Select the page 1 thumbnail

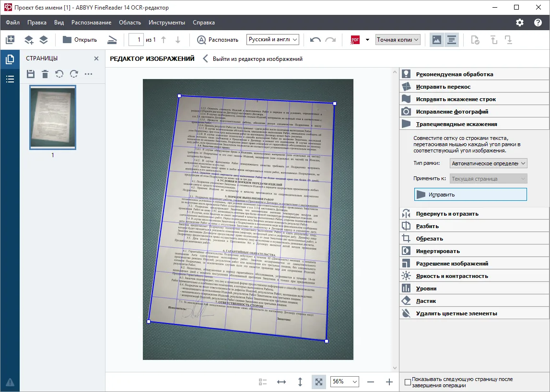[53, 117]
